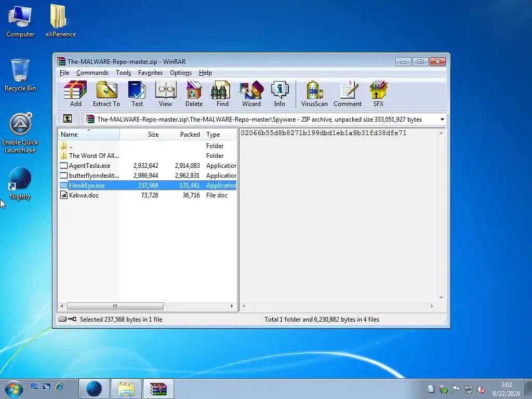Click the Windows Start button
Image resolution: width=532 pixels, height=399 pixels.
(x=14, y=389)
